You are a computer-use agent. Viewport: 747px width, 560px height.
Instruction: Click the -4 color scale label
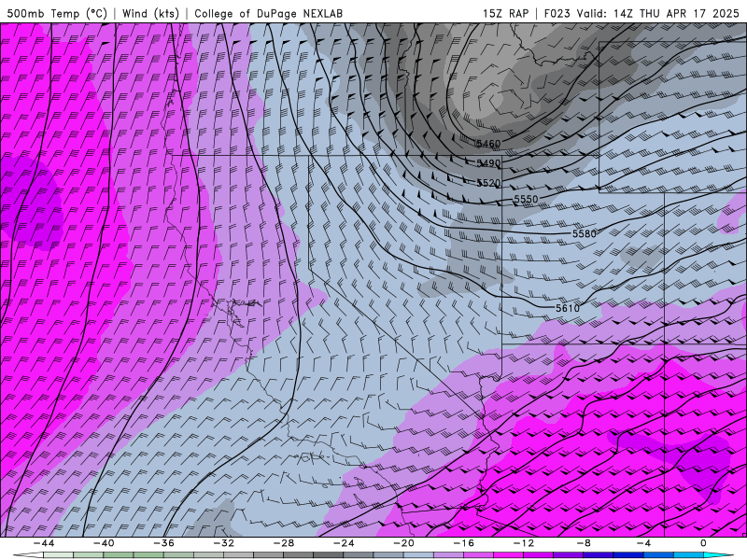[x=643, y=543]
